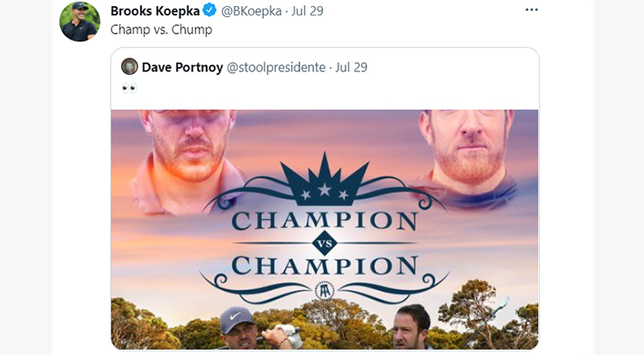Click the blue verified badge

(x=210, y=9)
